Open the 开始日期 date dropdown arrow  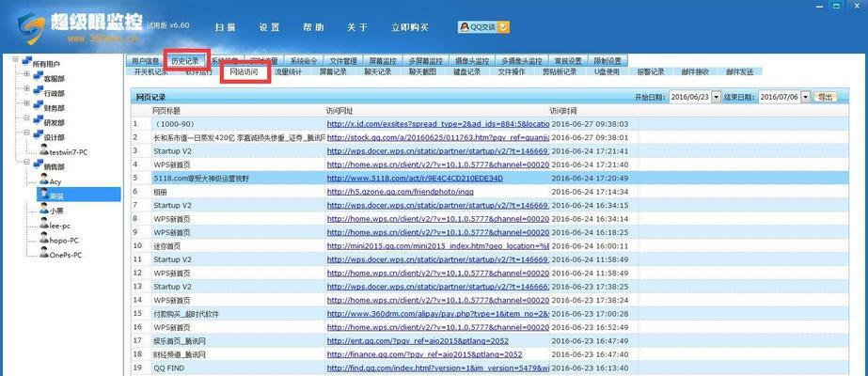[717, 97]
